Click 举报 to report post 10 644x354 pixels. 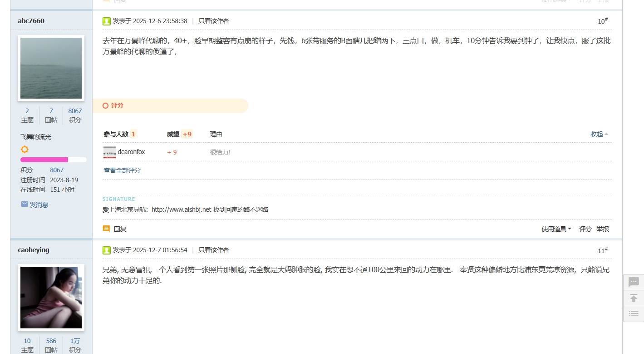[602, 229]
